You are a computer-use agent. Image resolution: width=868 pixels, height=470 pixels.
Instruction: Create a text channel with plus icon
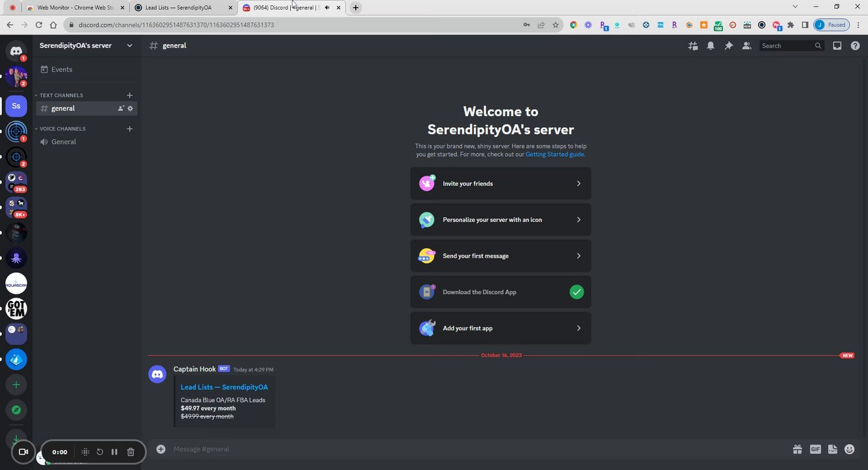coord(129,95)
